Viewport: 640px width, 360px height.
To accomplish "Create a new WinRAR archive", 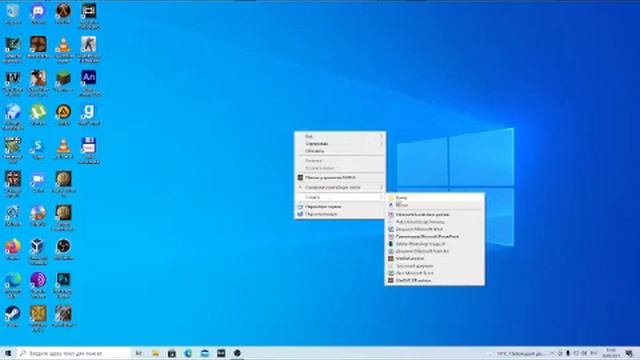I will [435, 258].
